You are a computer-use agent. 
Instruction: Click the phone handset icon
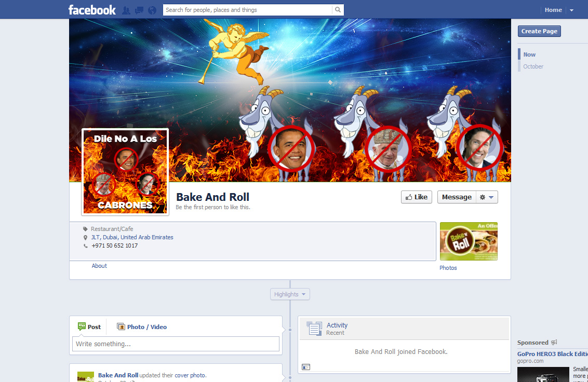pos(86,246)
